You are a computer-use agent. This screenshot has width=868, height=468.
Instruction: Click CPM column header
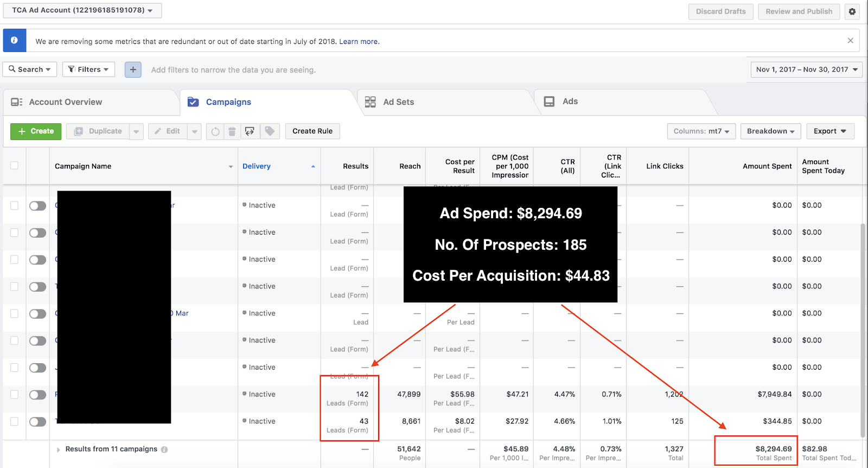[x=507, y=166]
